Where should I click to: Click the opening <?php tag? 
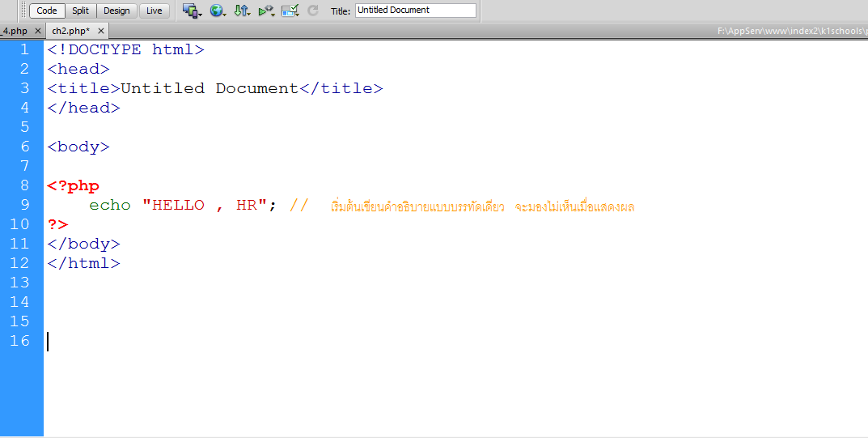(73, 186)
